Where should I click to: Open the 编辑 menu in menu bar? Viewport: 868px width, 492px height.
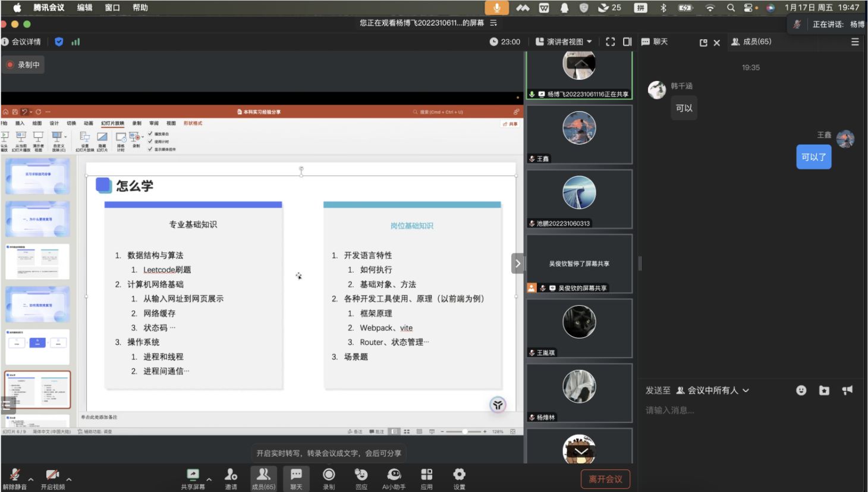[84, 8]
